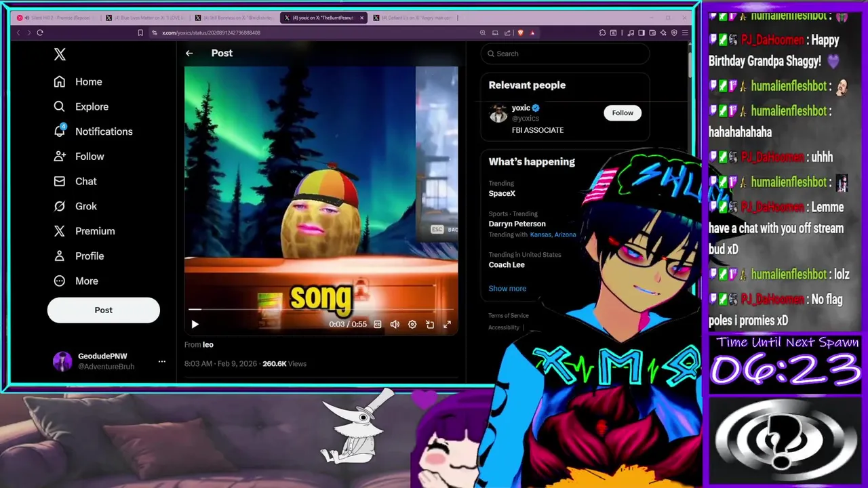Open the Kansas trending link
Screen dimensions: 868x488
coord(540,235)
